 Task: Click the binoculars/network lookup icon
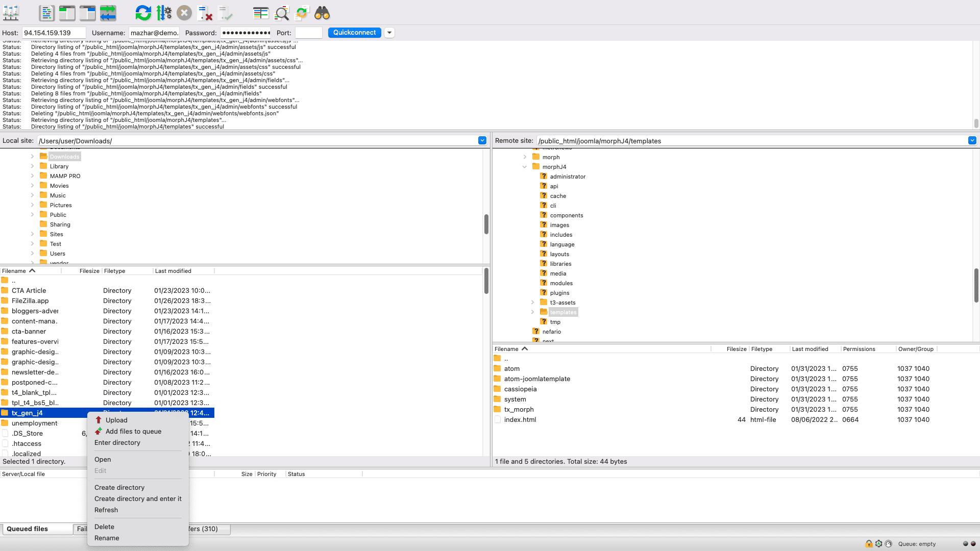click(322, 13)
